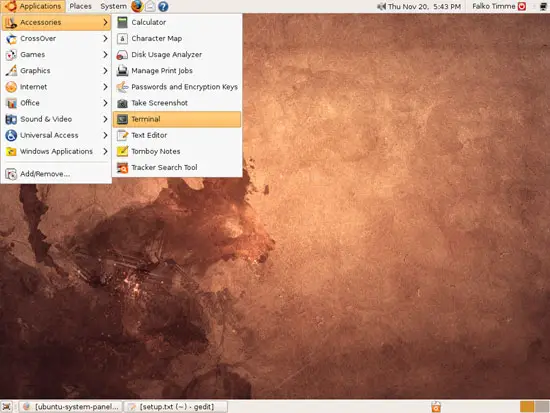This screenshot has height=413, width=550.
Task: Switch to the setup.txt gedit taskbar window
Action: (x=176, y=407)
